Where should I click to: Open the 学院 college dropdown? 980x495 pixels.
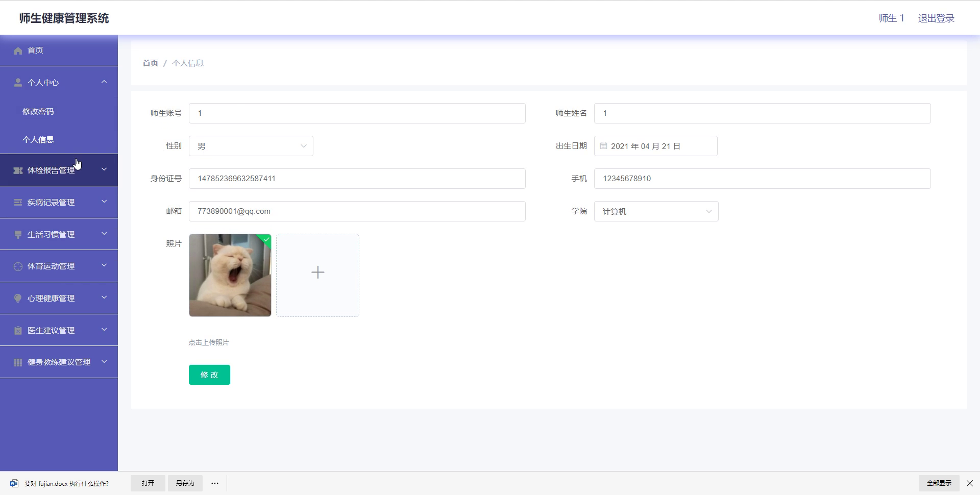[656, 211]
